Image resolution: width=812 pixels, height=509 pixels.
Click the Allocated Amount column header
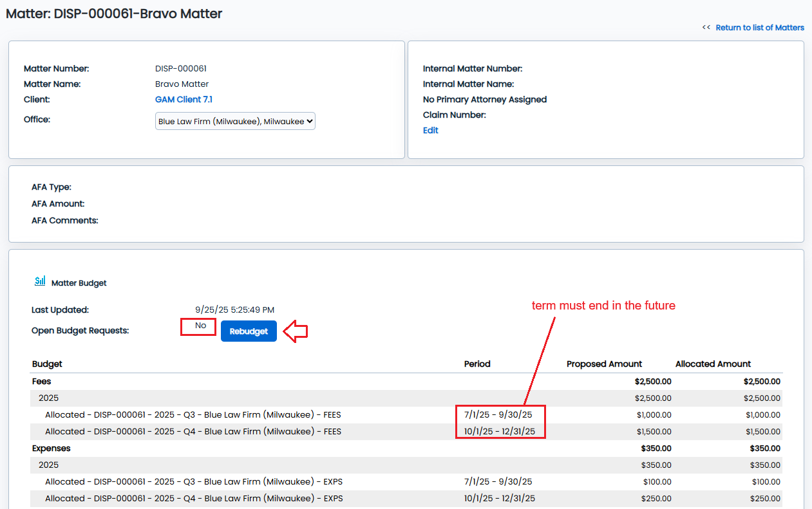(x=713, y=364)
